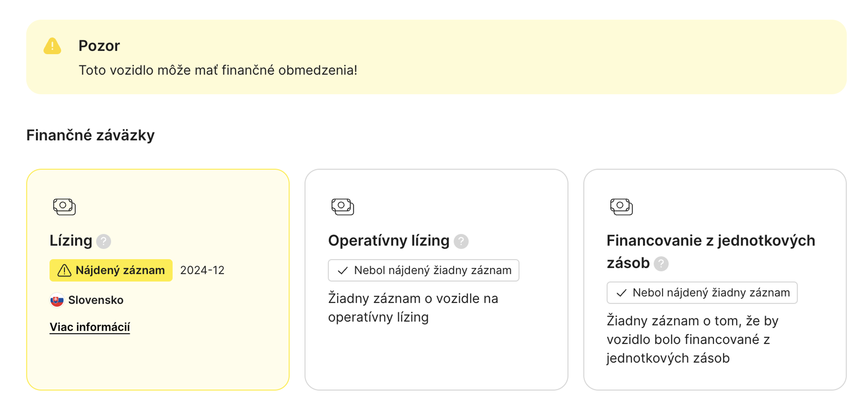
Task: Click the banknote icon on Operatívny lízing card
Action: [x=342, y=207]
